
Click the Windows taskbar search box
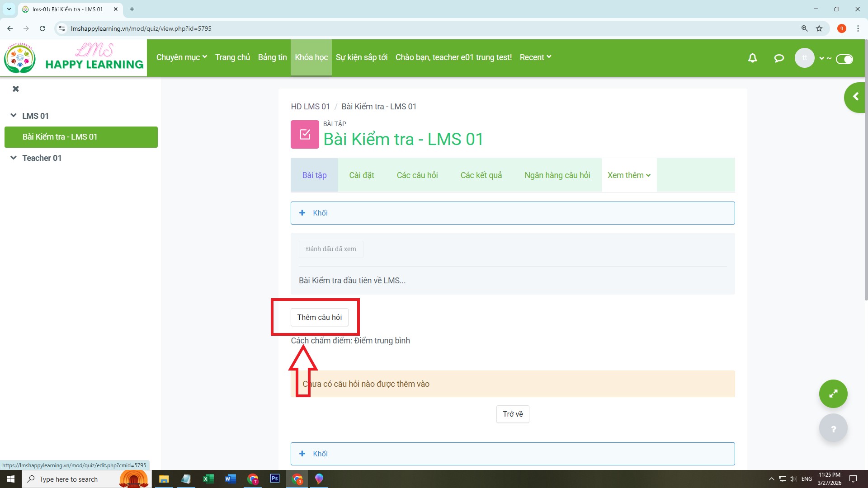click(68, 479)
